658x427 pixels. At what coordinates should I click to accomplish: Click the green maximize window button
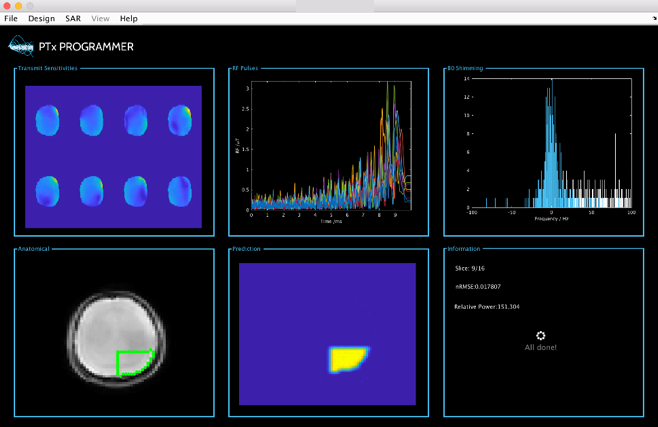point(30,6)
